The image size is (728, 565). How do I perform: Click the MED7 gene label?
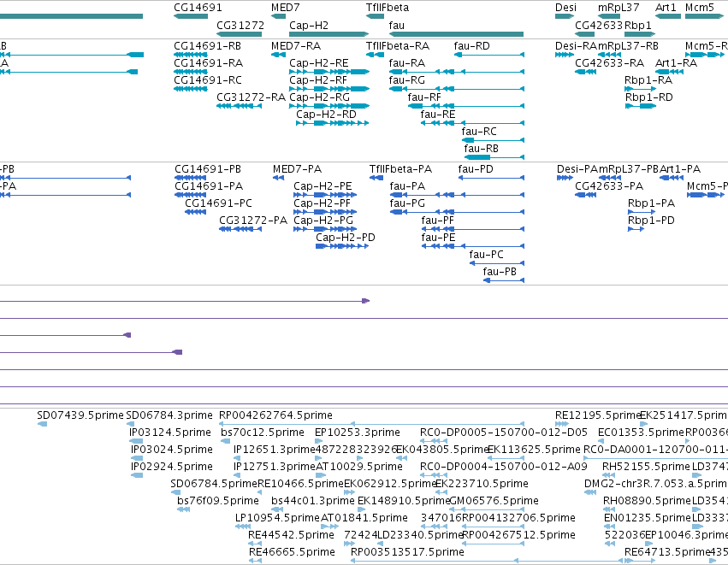[285, 8]
